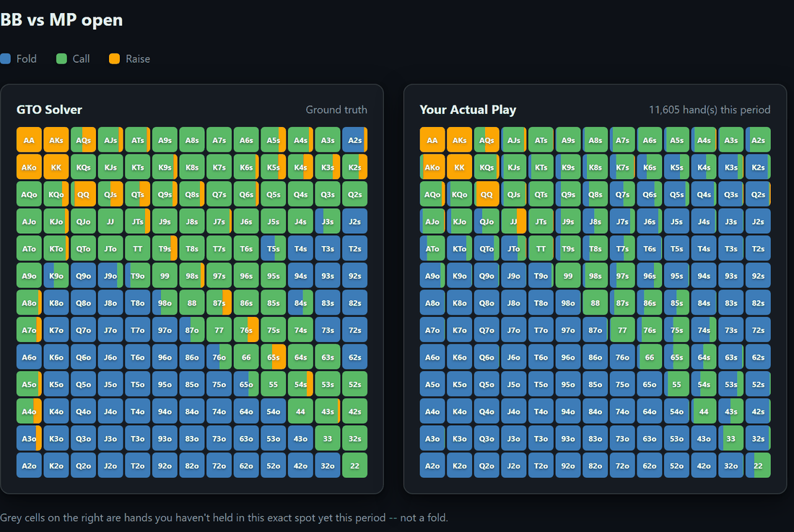Click 22 cell in Your Actual Play grid

(758, 466)
